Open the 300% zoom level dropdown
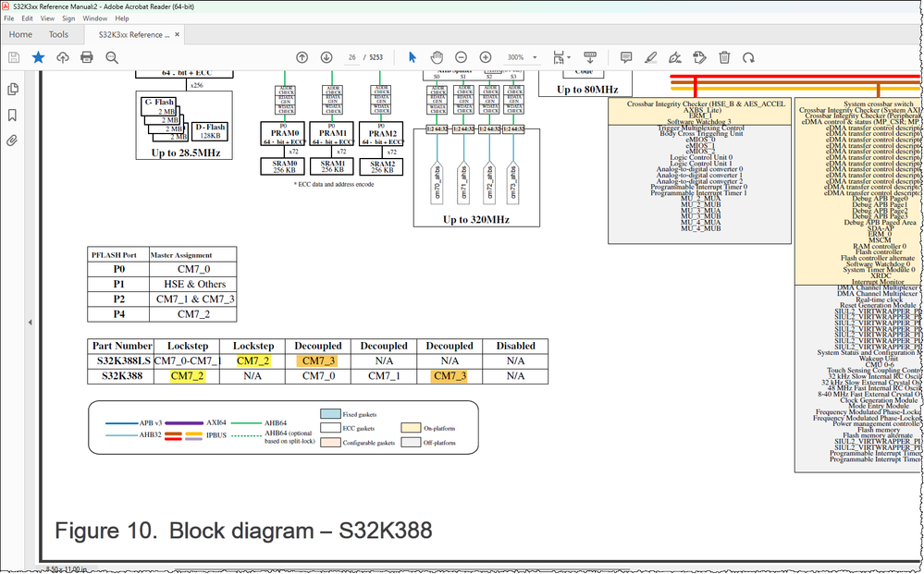Screen dimensions: 924x574 [x=522, y=57]
